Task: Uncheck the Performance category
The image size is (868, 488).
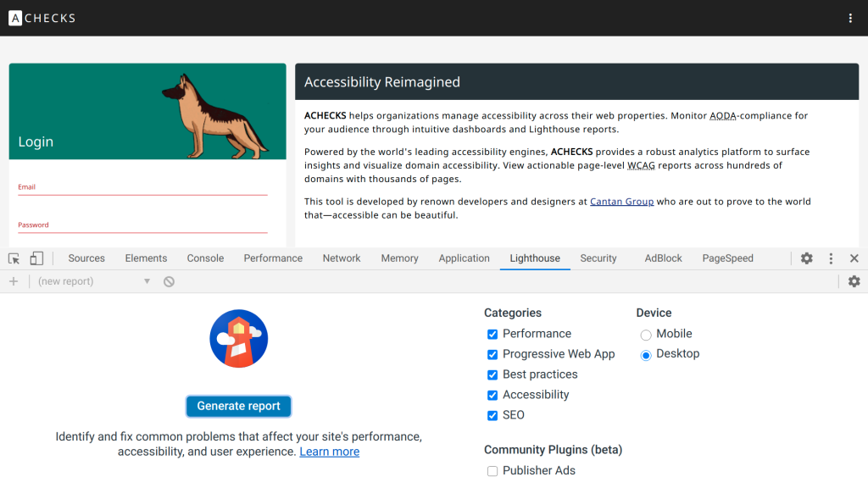Action: [x=492, y=334]
